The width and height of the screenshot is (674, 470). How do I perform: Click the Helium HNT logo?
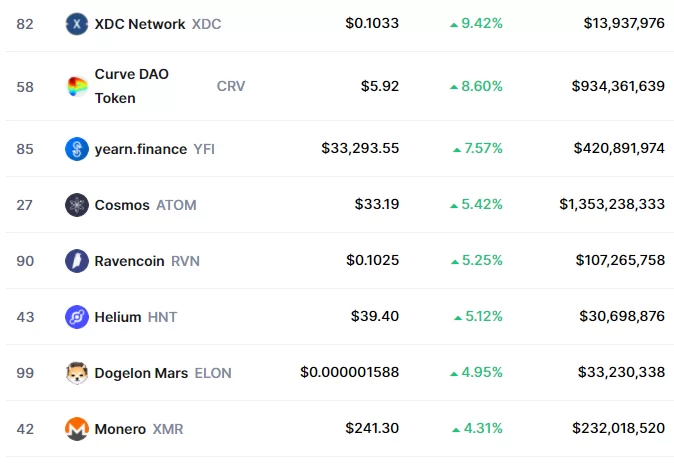77,317
